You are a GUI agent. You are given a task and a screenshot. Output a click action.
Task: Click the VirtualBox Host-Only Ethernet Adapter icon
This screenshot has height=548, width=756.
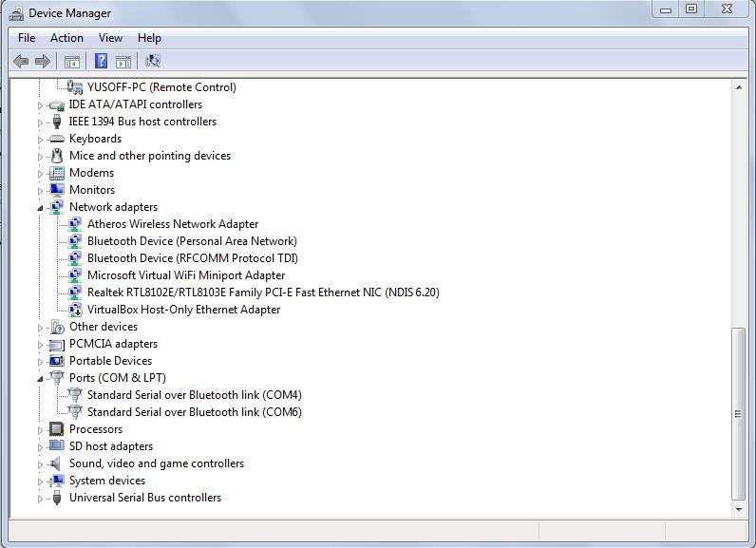tap(75, 310)
